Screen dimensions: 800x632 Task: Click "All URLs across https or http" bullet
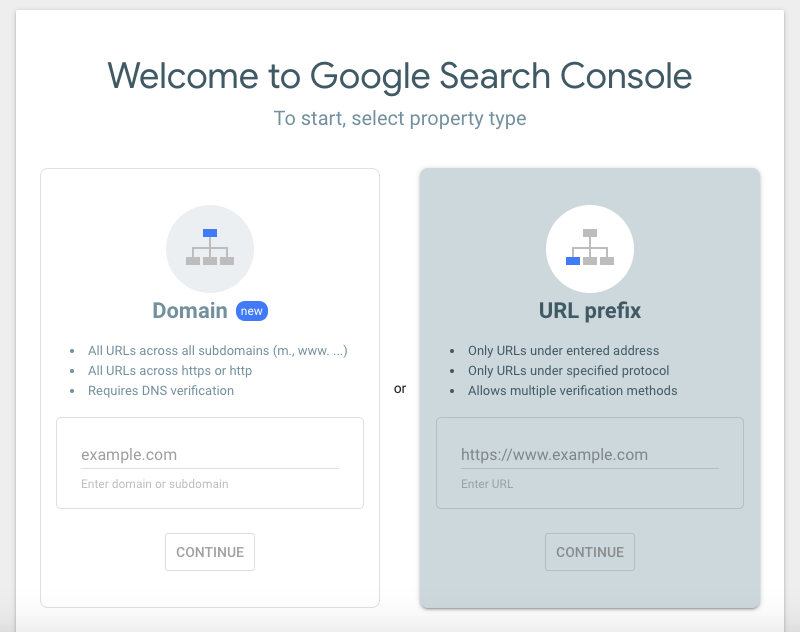[x=170, y=371]
